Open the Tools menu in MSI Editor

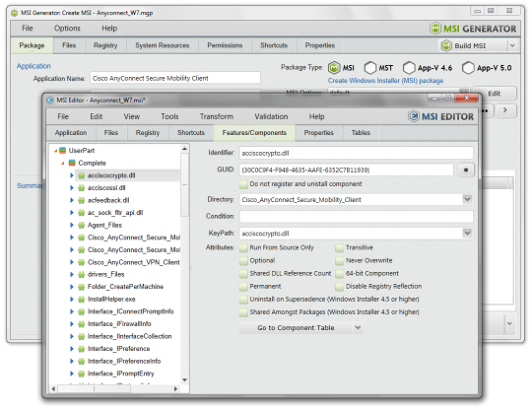tap(169, 116)
